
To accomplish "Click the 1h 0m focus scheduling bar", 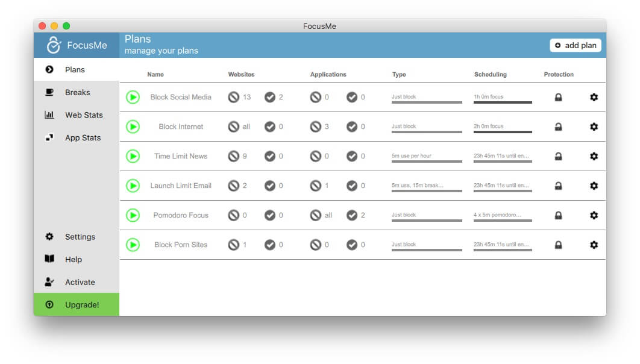I will [x=503, y=98].
